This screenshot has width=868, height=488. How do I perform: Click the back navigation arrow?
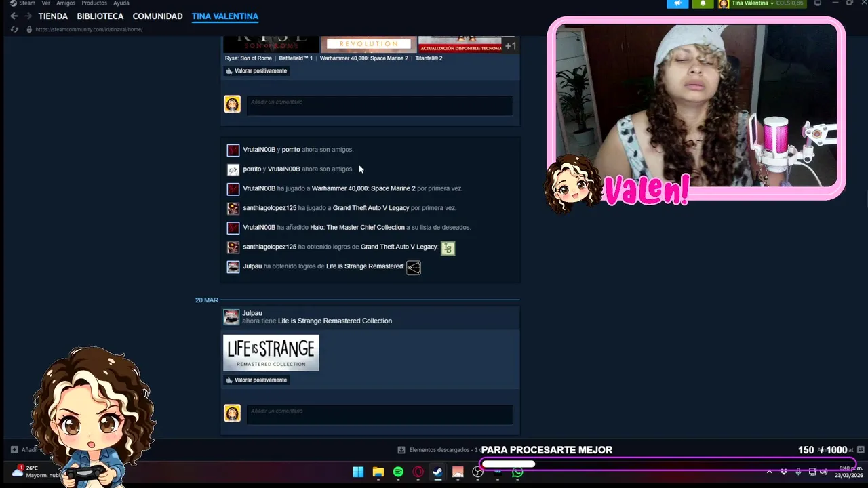pyautogui.click(x=14, y=16)
